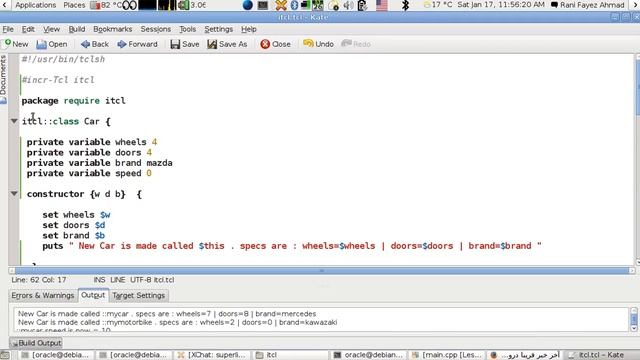The height and width of the screenshot is (360, 640).
Task: Click the temperature sensor 82 °C applet
Action: click(106, 5)
